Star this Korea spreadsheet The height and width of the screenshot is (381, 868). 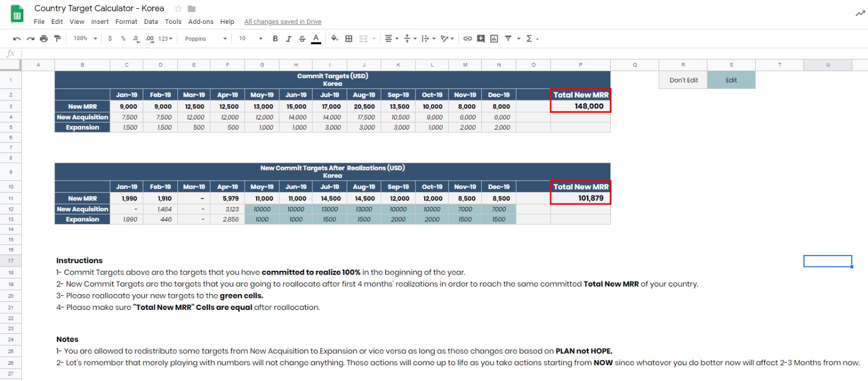178,9
